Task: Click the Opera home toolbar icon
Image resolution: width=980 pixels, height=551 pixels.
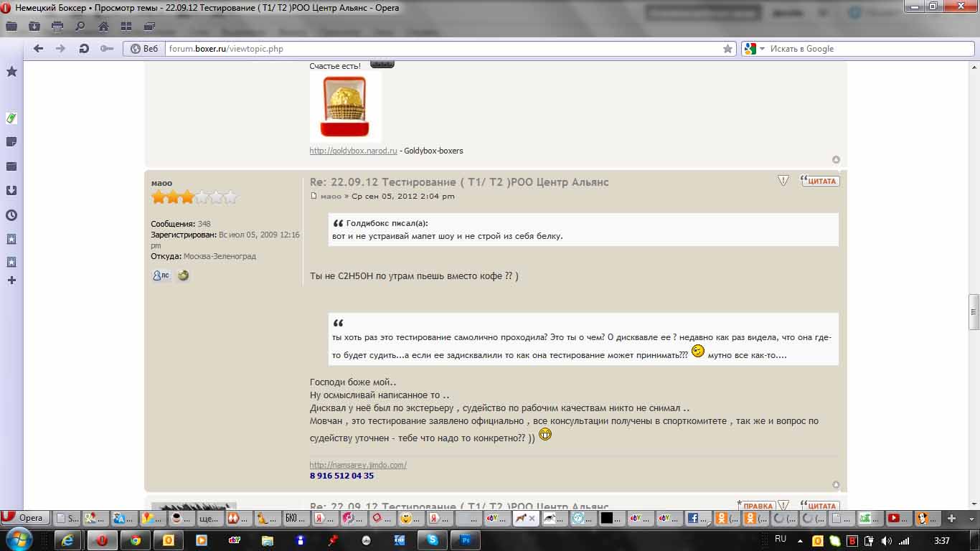Action: coord(103,27)
